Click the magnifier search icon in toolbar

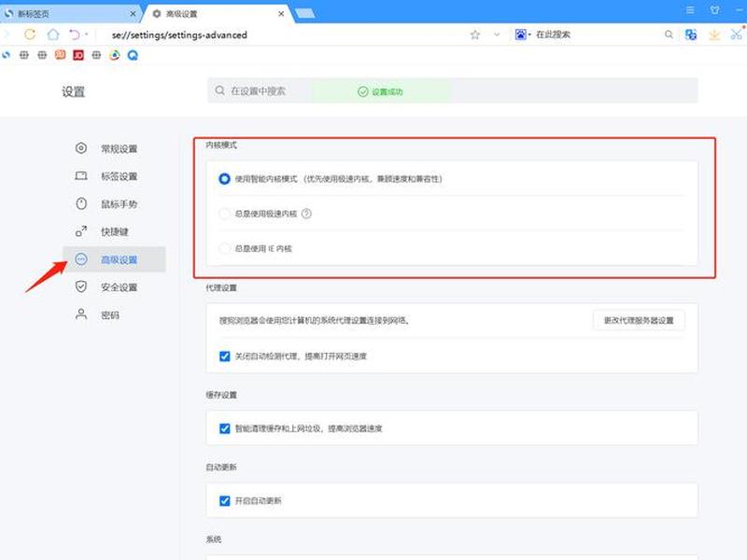click(x=669, y=35)
